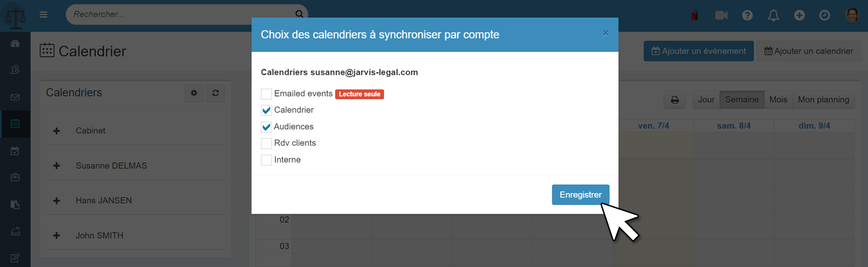Expand Hans JANSEN calendars

coord(56,201)
